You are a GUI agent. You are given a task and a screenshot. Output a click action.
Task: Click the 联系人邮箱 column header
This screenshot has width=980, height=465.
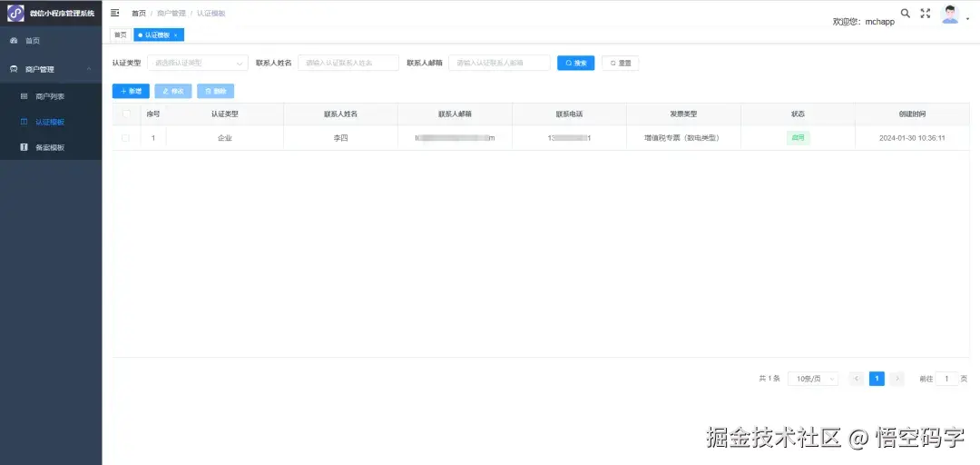(x=455, y=114)
